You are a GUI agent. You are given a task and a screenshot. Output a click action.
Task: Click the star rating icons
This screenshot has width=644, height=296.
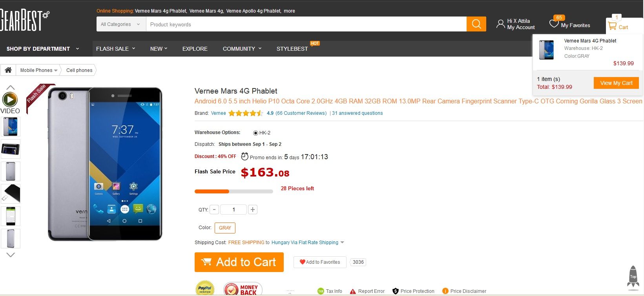(246, 113)
